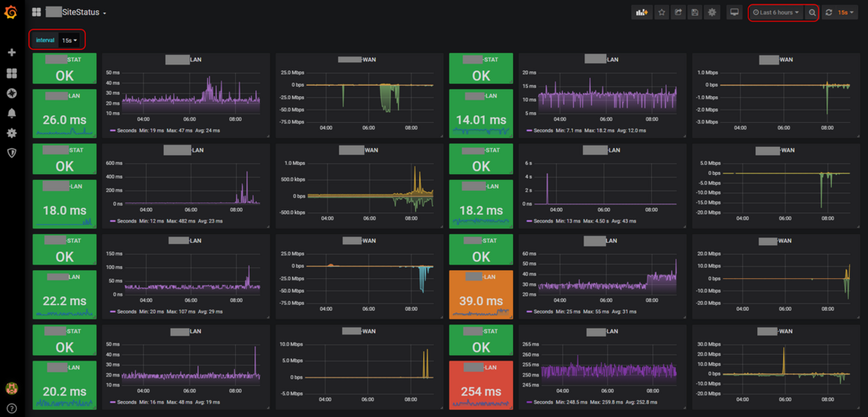Star this dashboard as favorite
The width and height of the screenshot is (868, 417).
tap(662, 13)
